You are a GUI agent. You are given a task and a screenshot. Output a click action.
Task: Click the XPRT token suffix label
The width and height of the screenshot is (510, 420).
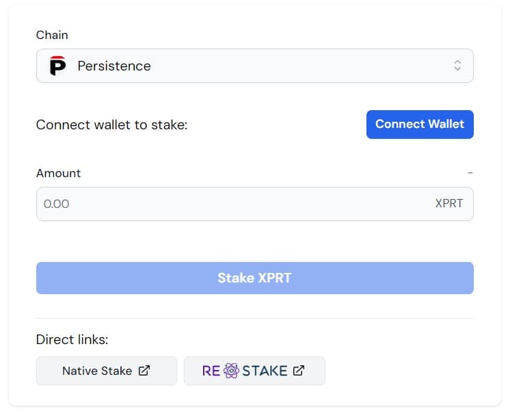click(x=448, y=204)
